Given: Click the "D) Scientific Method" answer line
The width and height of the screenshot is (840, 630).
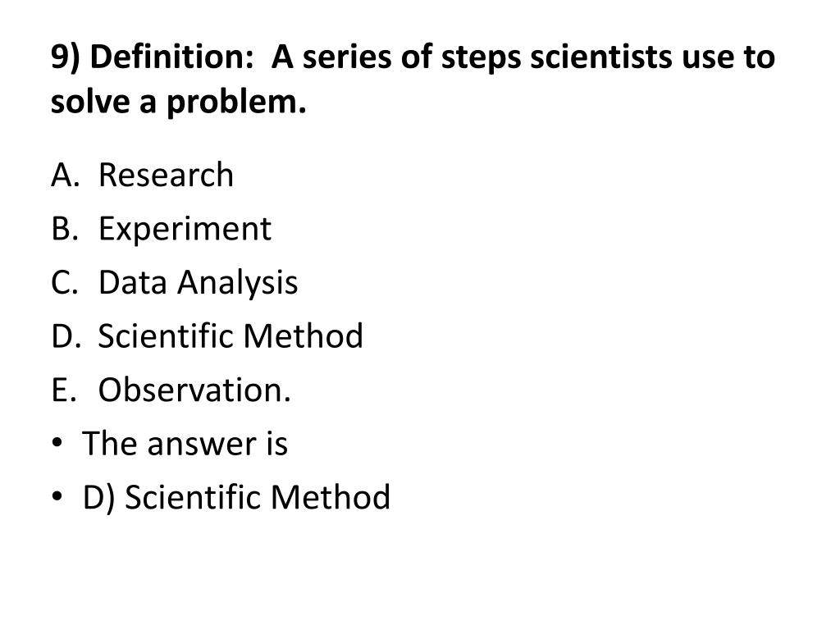Looking at the screenshot, I should (236, 497).
